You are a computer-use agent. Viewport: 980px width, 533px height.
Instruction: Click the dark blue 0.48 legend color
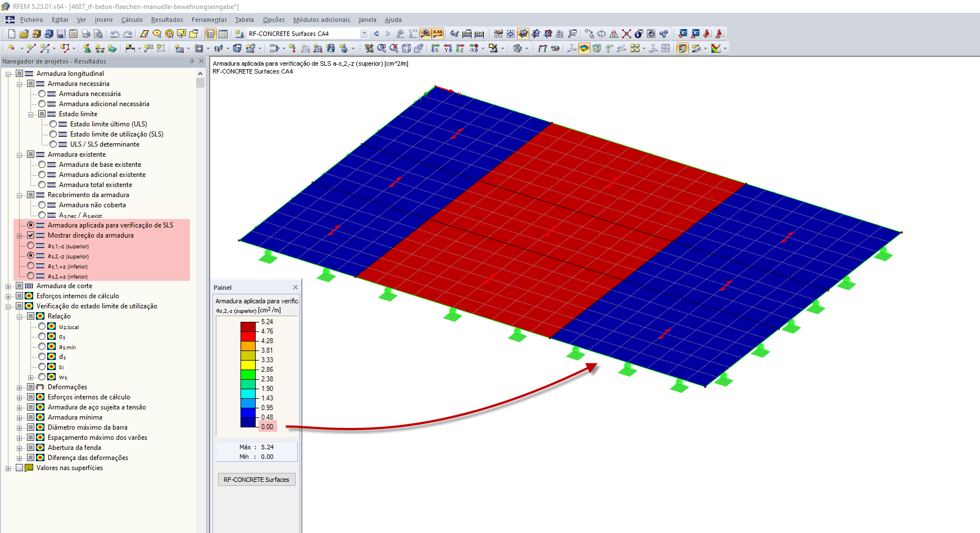point(248,422)
